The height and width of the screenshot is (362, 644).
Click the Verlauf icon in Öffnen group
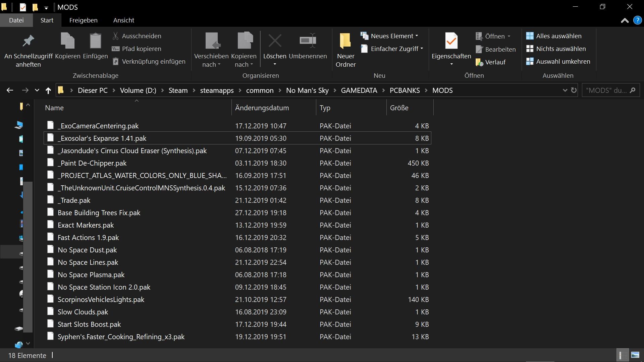(x=480, y=62)
